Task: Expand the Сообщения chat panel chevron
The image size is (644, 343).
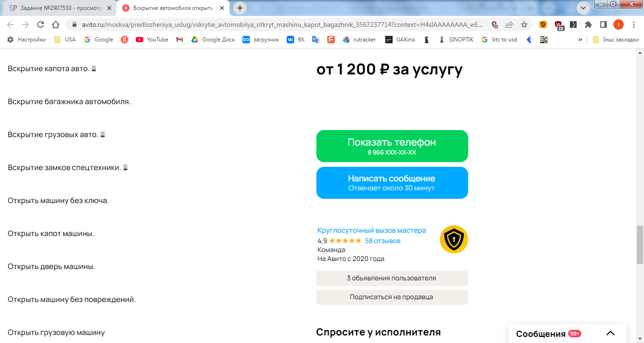Action: tap(611, 334)
